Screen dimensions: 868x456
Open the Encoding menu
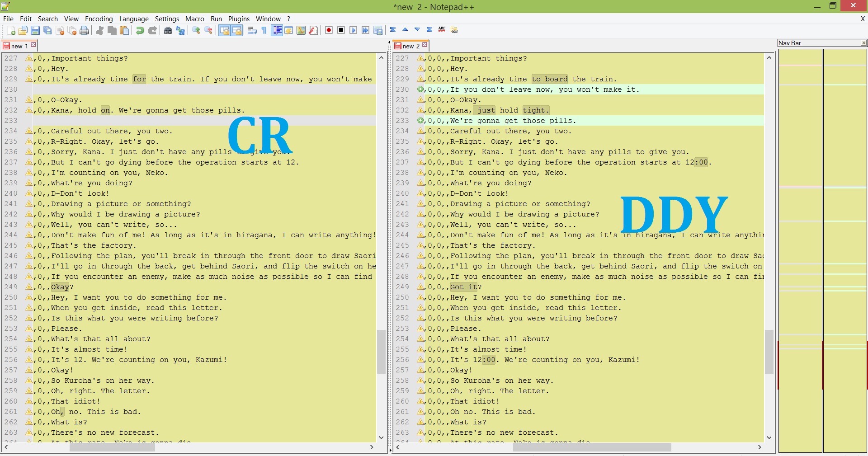point(99,19)
